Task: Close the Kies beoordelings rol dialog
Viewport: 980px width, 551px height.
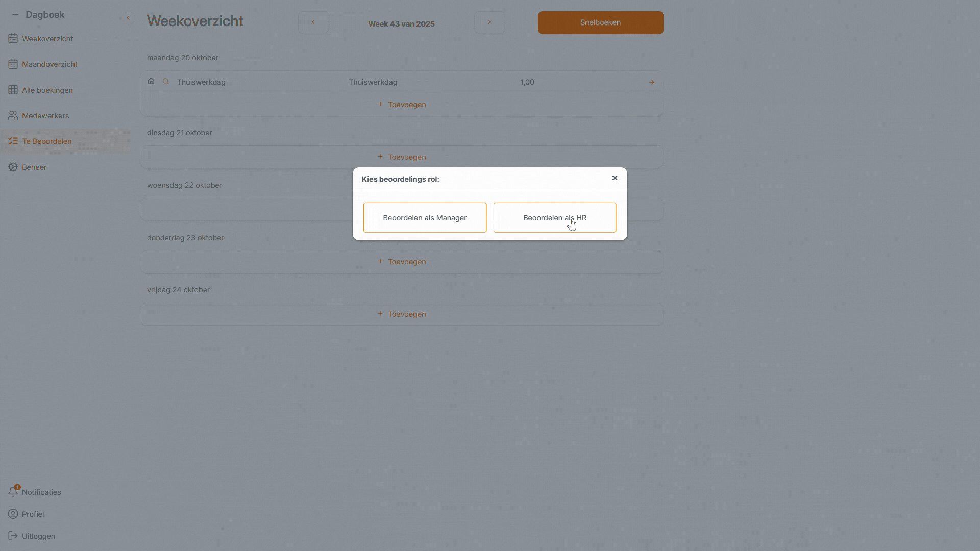Action: click(615, 178)
